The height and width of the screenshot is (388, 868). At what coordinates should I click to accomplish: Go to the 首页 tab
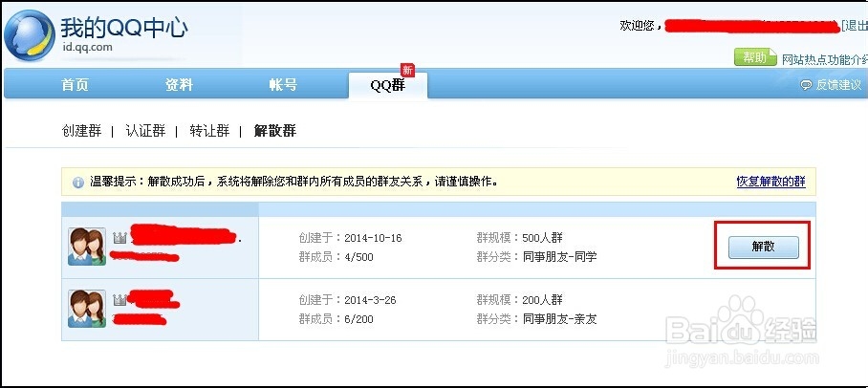click(75, 85)
